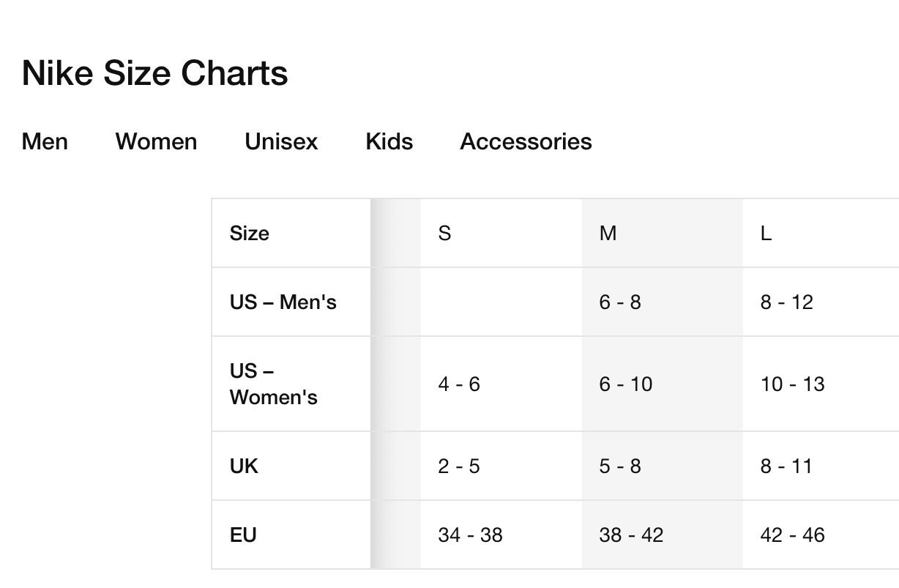Screen dimensions: 899x588
Task: Go to the Accessories tab
Action: point(526,141)
